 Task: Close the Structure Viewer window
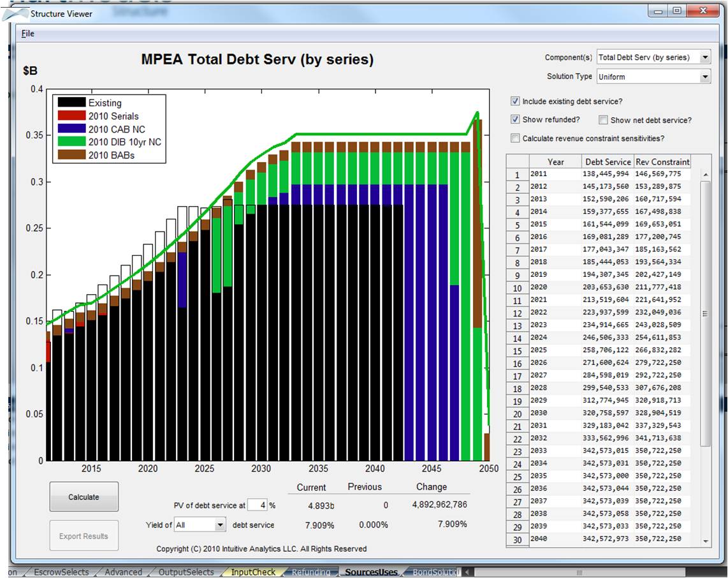coord(701,10)
